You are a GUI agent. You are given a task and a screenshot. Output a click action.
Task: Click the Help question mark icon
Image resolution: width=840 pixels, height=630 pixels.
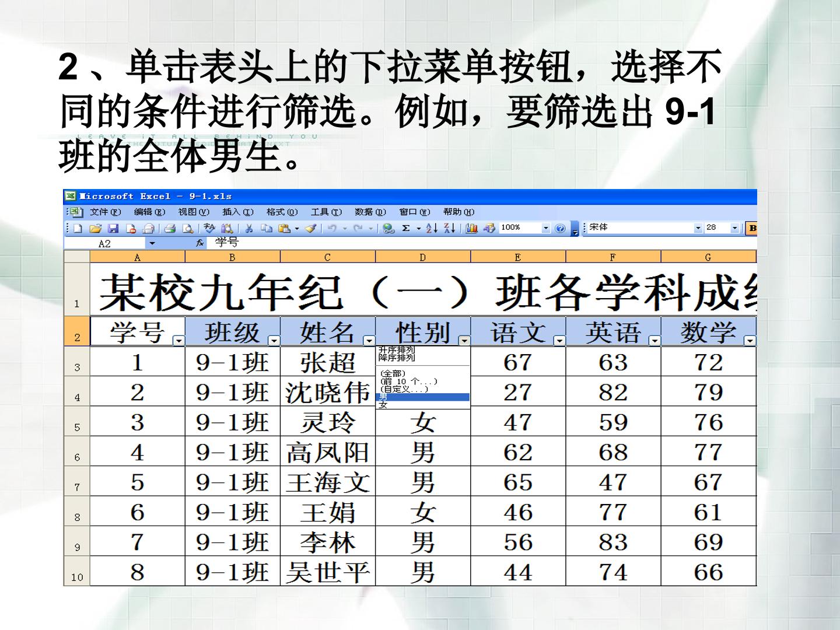561,228
